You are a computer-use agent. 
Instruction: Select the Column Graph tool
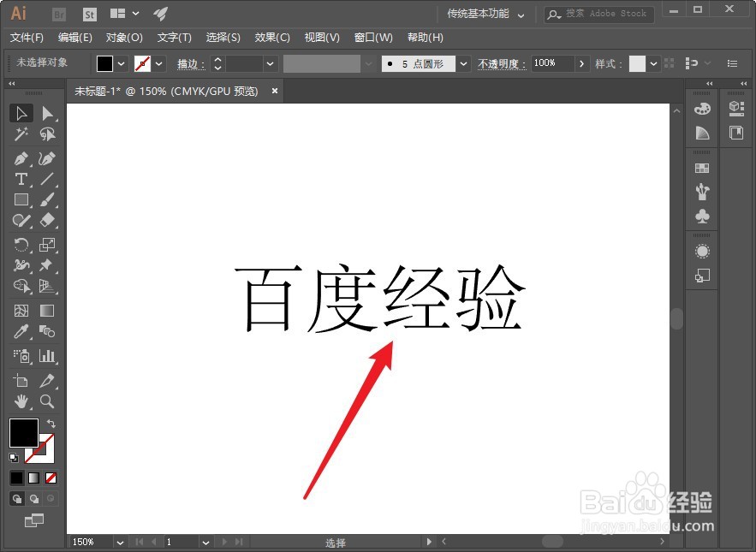coord(47,356)
